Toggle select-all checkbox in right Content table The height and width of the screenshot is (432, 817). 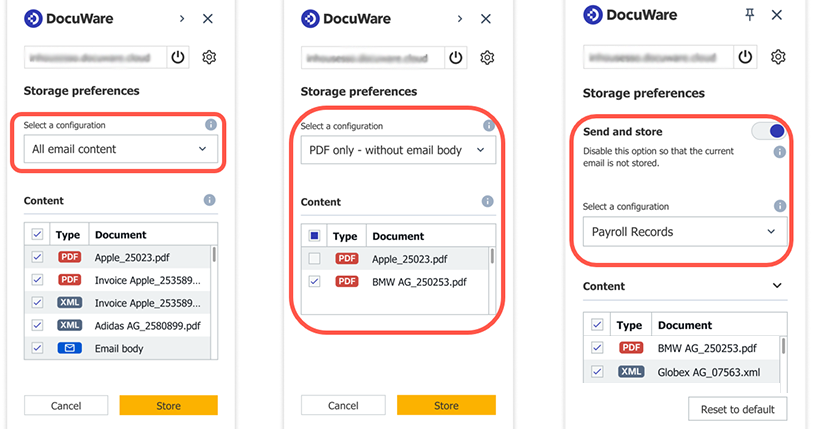[597, 325]
